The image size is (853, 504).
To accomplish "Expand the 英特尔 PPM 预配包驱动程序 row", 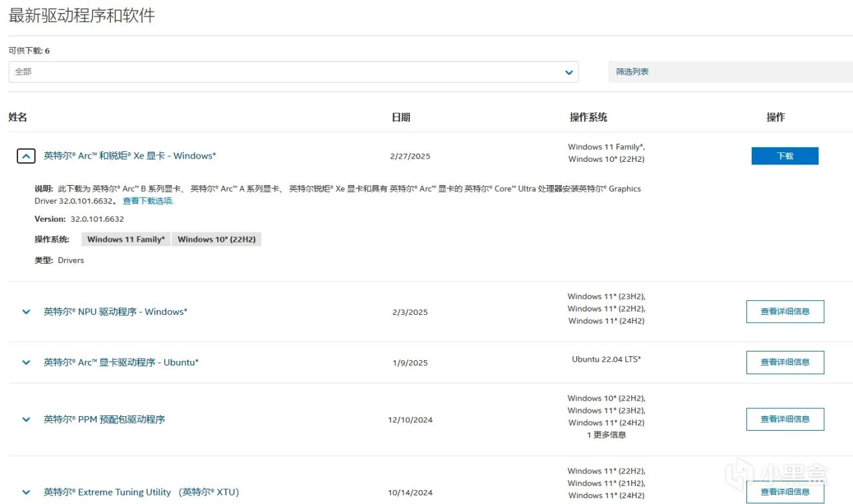I will [x=26, y=419].
